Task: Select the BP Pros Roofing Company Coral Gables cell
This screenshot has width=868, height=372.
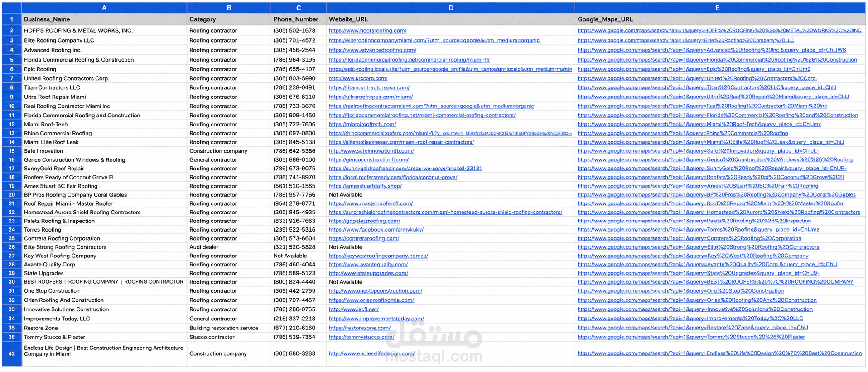Action: click(x=104, y=195)
